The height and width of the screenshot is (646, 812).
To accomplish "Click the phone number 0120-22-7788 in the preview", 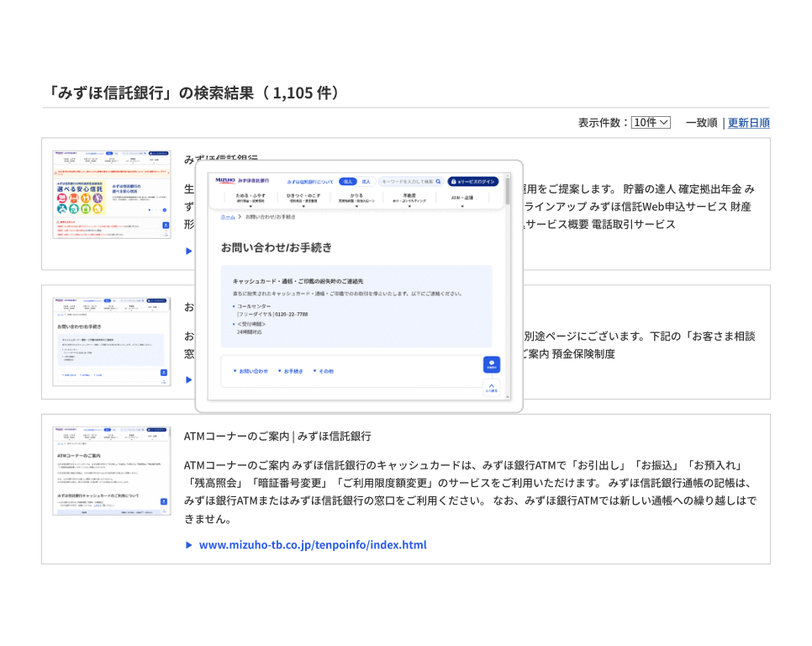I will coord(291,315).
